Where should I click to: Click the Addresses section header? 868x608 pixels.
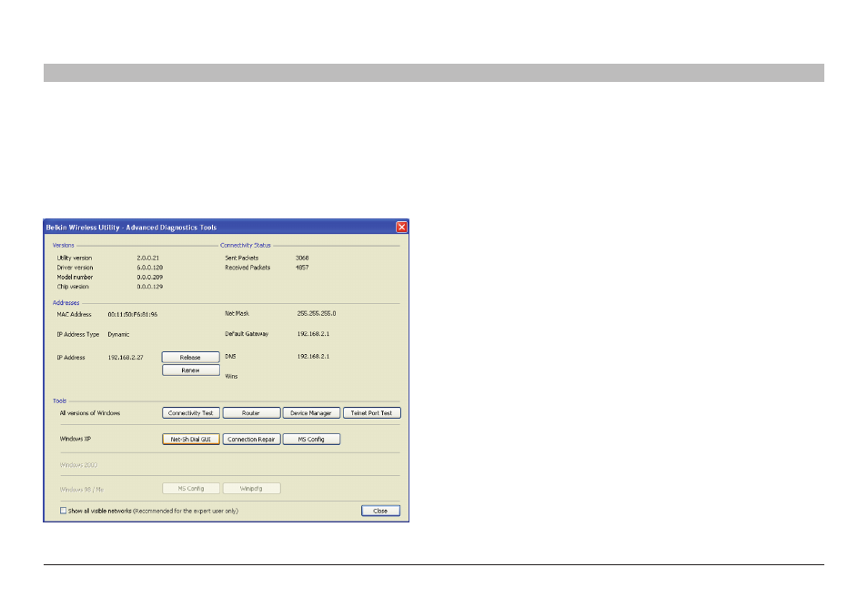(66, 303)
